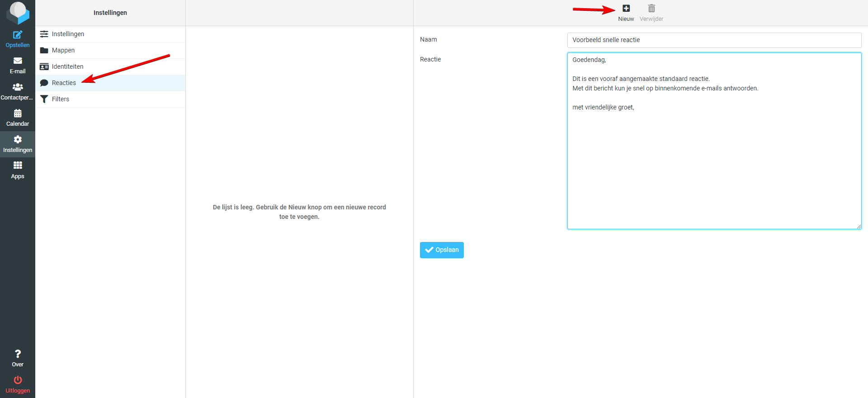Go to Identiteiten settings

click(x=67, y=67)
